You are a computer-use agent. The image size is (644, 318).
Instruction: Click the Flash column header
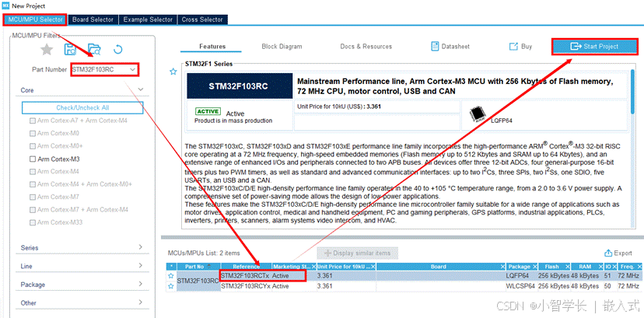click(554, 267)
